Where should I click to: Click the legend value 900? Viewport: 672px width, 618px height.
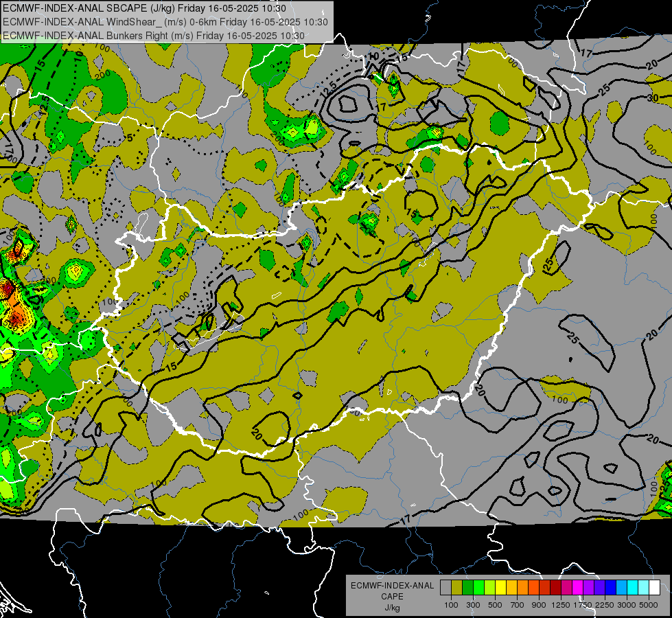(x=539, y=605)
